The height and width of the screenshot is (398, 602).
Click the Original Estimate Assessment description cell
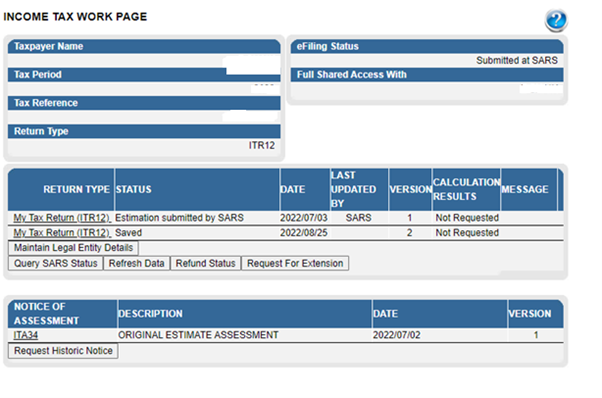[x=198, y=335]
